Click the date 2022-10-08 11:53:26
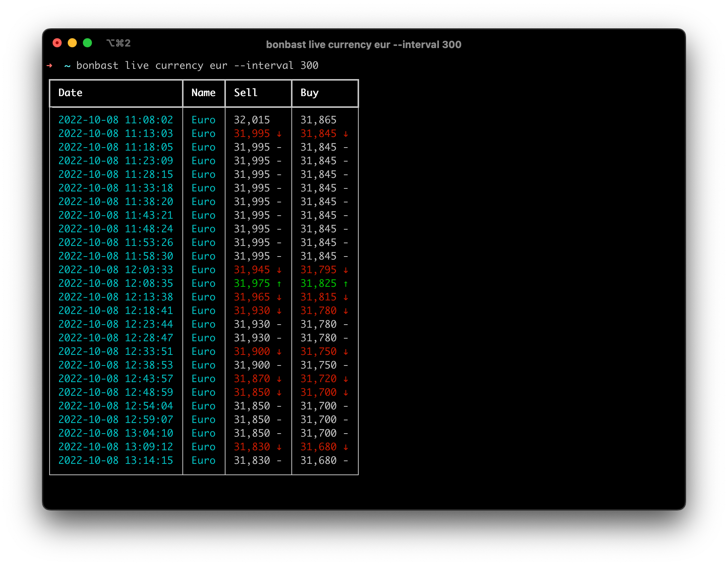Screen dimensions: 728x566 [x=116, y=243]
